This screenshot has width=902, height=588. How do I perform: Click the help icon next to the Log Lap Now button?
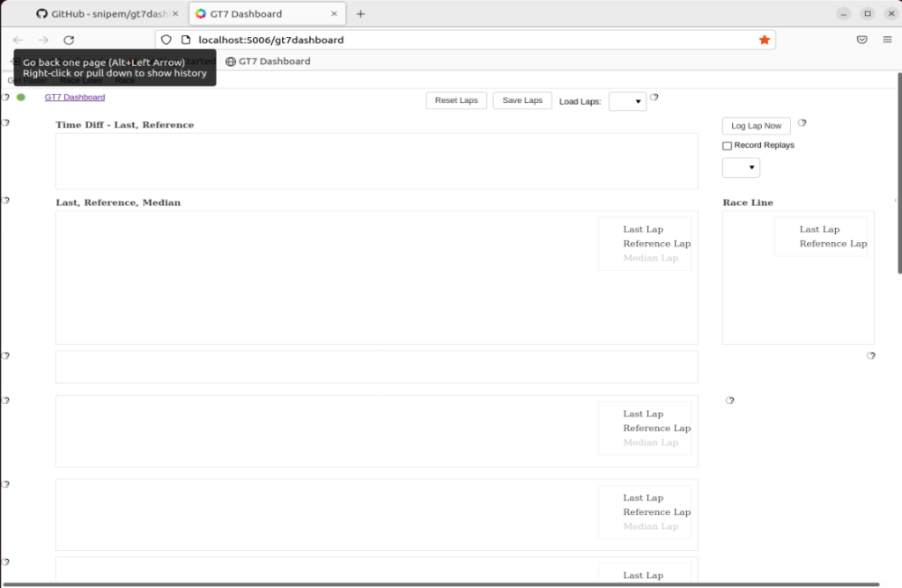tap(802, 122)
